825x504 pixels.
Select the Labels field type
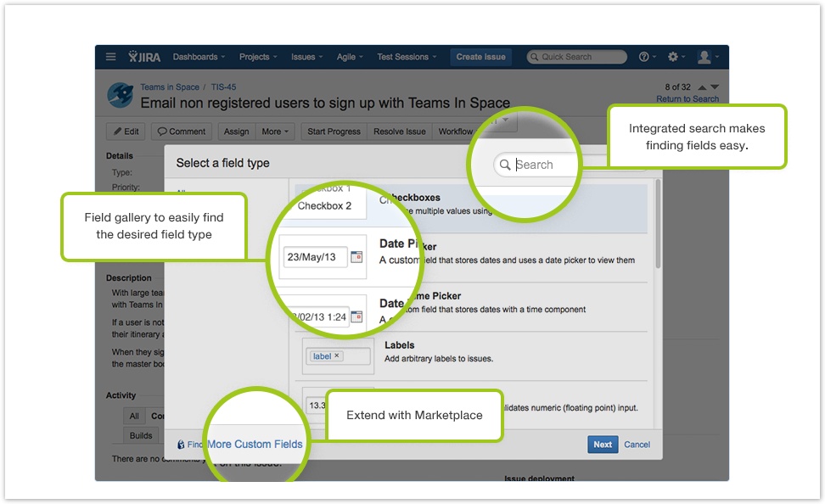click(471, 356)
